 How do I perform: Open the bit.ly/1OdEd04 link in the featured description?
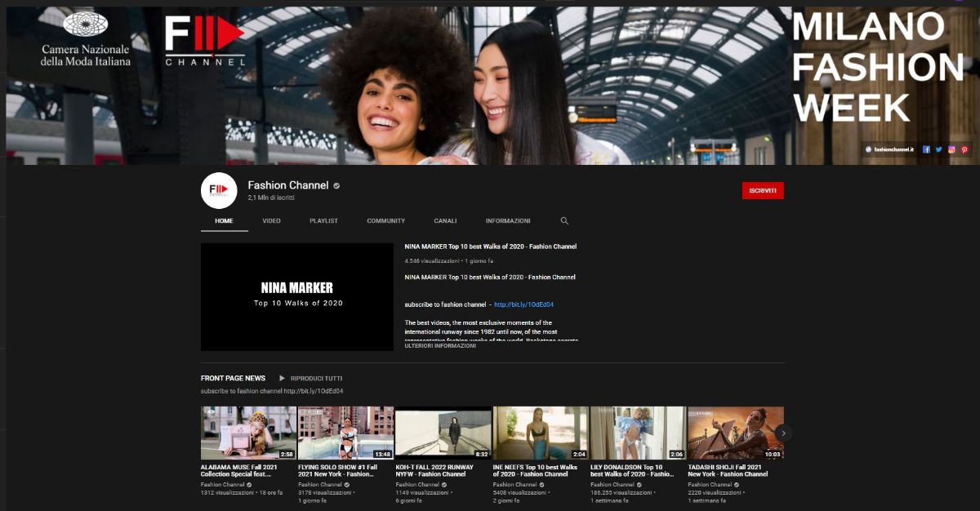(524, 304)
